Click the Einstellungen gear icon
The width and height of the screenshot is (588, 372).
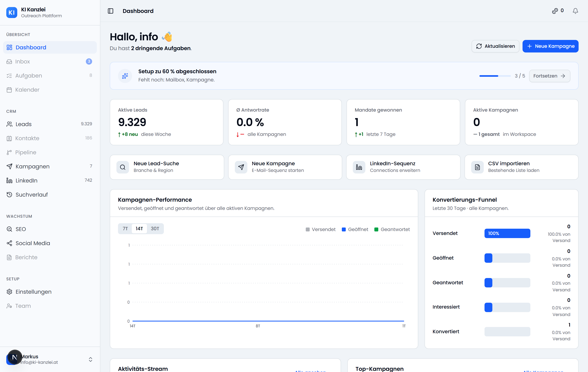click(x=9, y=292)
